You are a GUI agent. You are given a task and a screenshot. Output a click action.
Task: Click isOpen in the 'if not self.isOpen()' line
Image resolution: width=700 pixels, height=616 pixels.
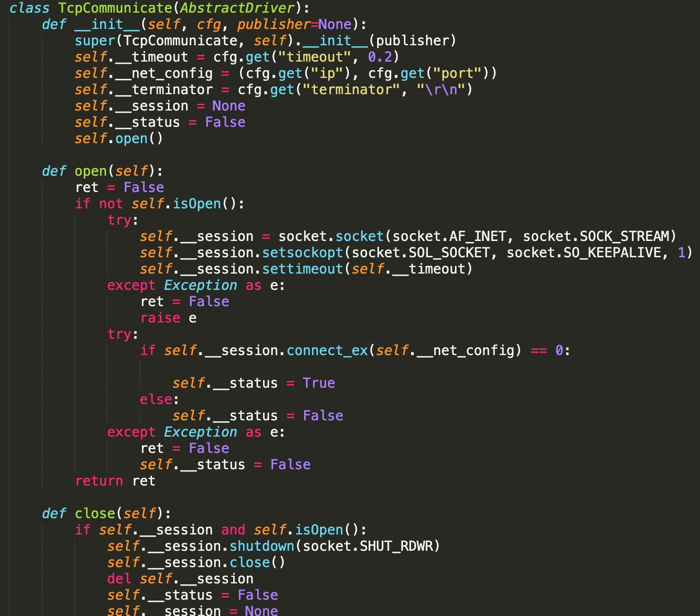point(197,204)
